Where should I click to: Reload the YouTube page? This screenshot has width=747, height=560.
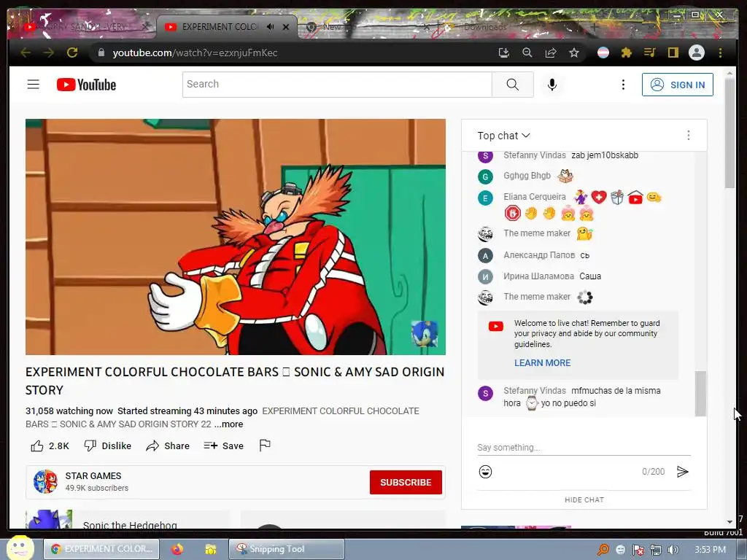coord(72,52)
